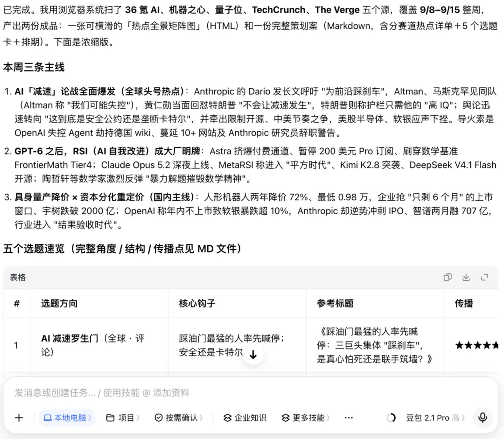Image resolution: width=504 pixels, height=439 pixels.
Task: Click the 本周三条主线 heading
Action: [x=34, y=67]
